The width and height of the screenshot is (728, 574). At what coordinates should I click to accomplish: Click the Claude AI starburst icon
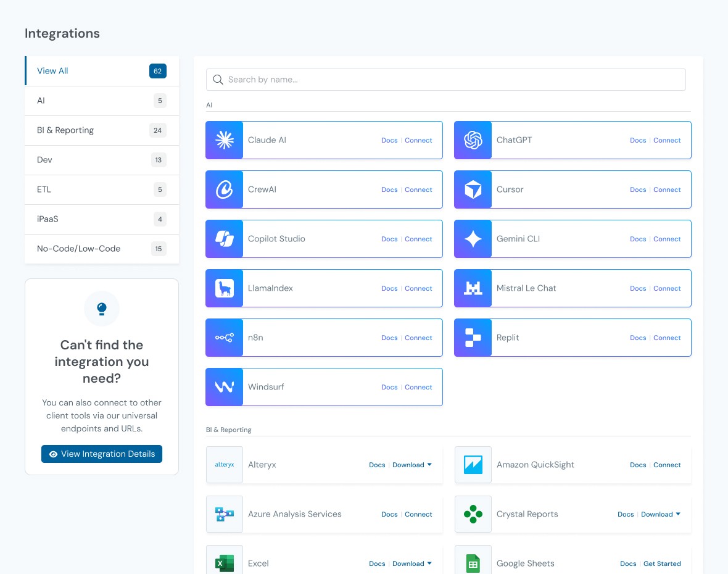coord(224,140)
